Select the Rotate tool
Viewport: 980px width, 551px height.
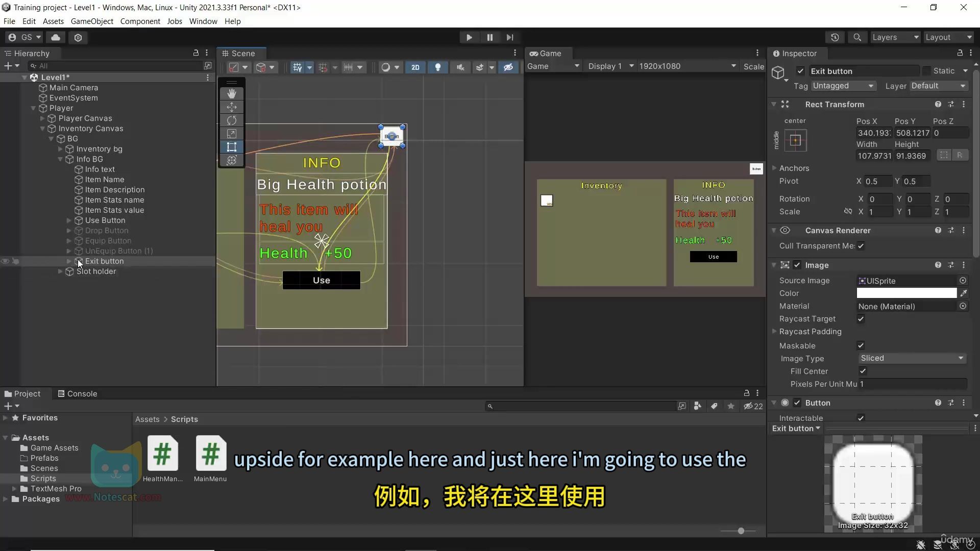pyautogui.click(x=232, y=120)
